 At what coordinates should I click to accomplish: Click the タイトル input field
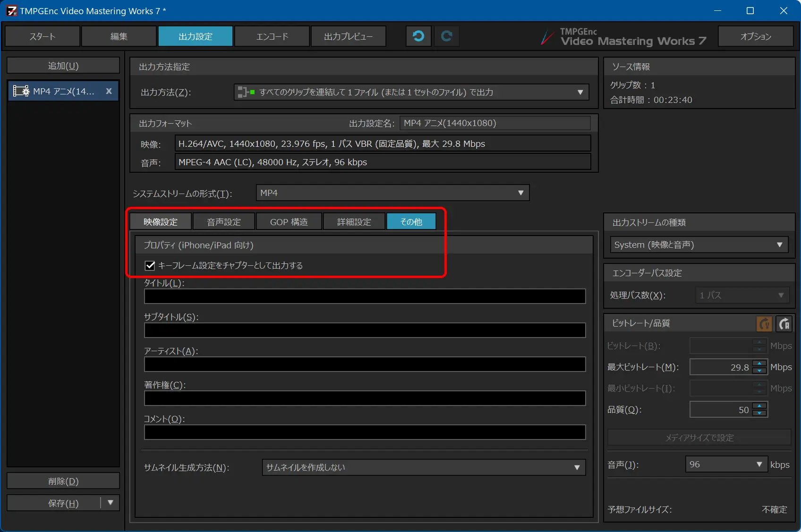(x=365, y=296)
